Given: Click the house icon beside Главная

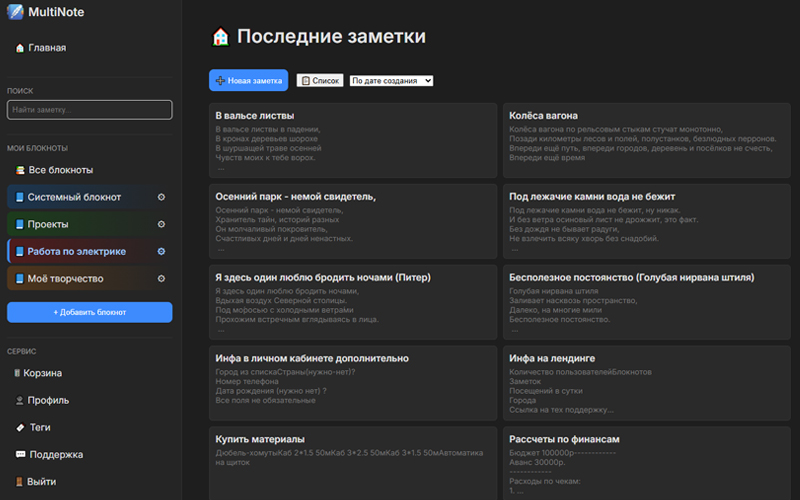Looking at the screenshot, I should click(20, 48).
